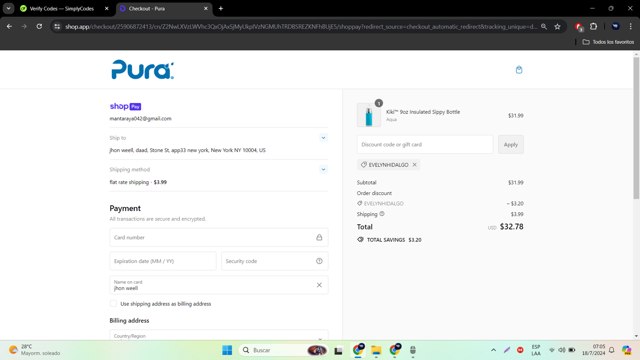The height and width of the screenshot is (360, 640).
Task: Focus the Security code field
Action: [x=275, y=261]
